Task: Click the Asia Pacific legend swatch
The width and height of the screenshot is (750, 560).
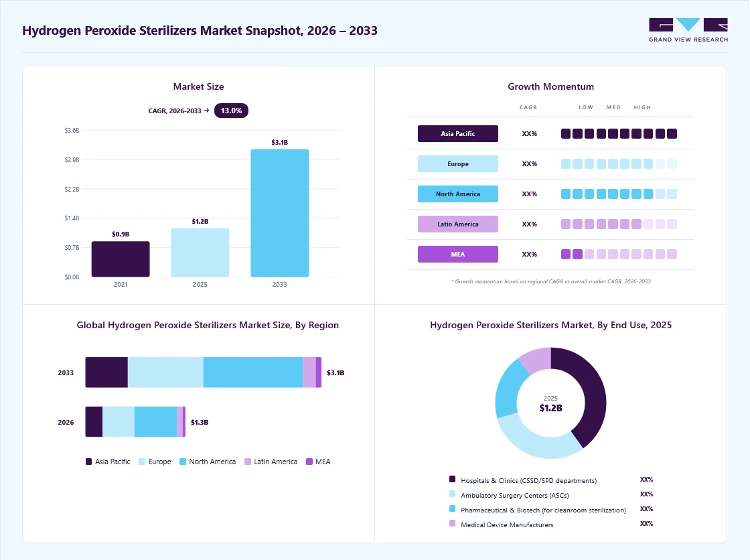Action: click(88, 462)
